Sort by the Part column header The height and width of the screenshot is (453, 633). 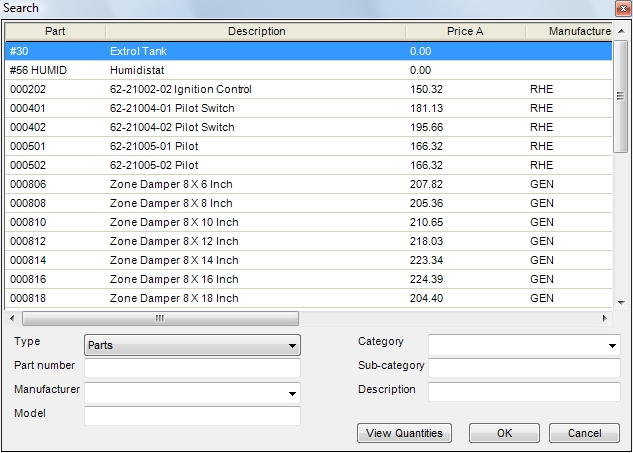tap(55, 31)
